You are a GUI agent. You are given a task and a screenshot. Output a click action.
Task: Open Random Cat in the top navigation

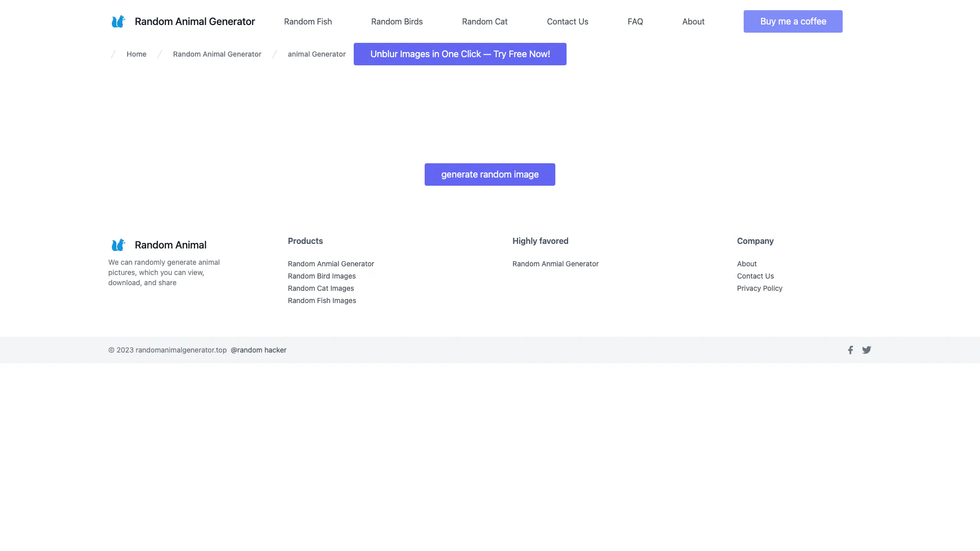[x=484, y=21]
